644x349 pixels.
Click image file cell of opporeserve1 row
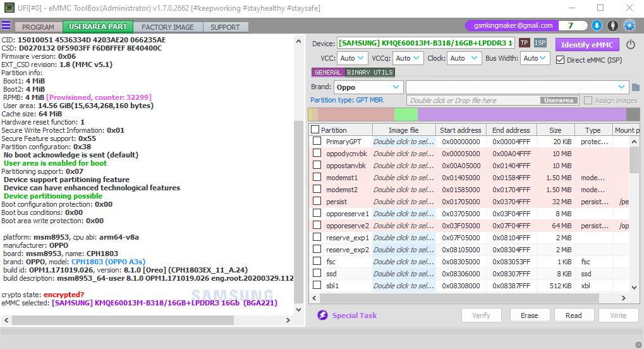[404, 213]
